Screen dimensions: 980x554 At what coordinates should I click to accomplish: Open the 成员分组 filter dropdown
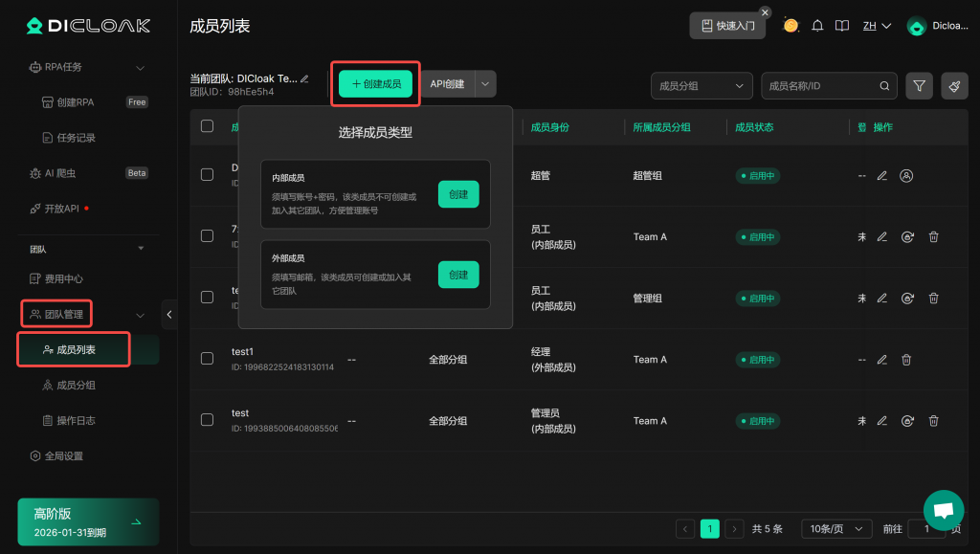tap(702, 86)
